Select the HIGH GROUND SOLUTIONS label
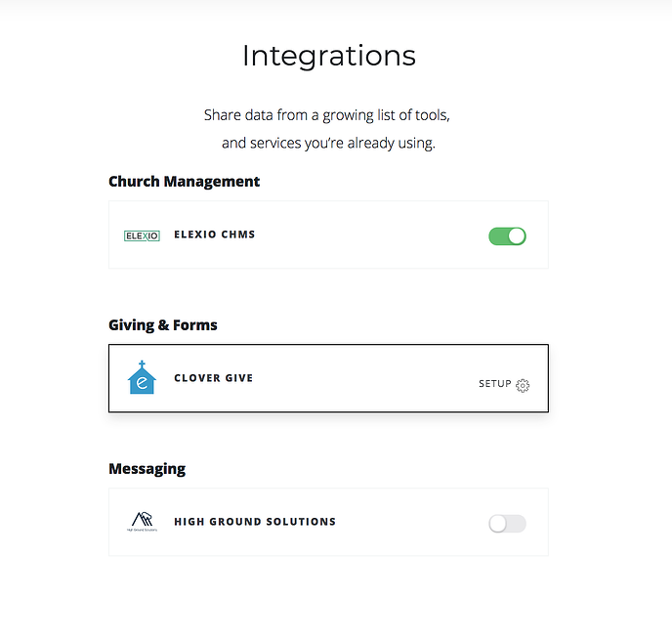Screen dimensions: 672x640 click(255, 522)
